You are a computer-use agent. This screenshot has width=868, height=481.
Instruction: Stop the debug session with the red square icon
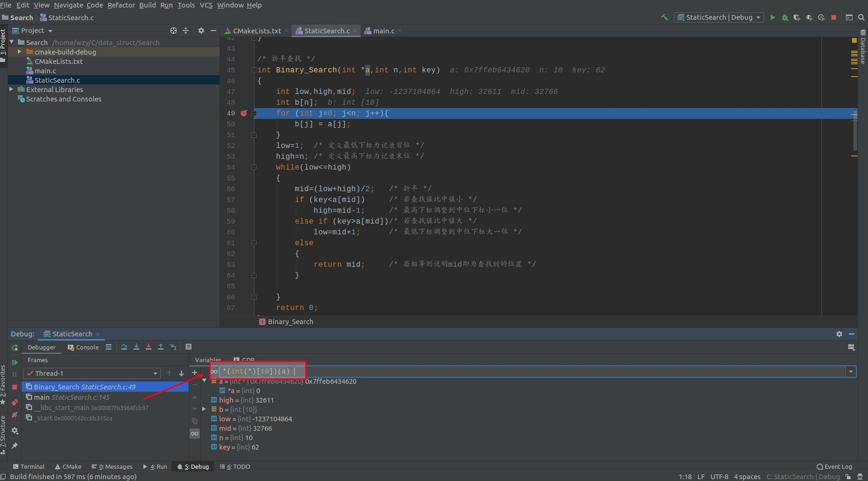click(x=15, y=388)
